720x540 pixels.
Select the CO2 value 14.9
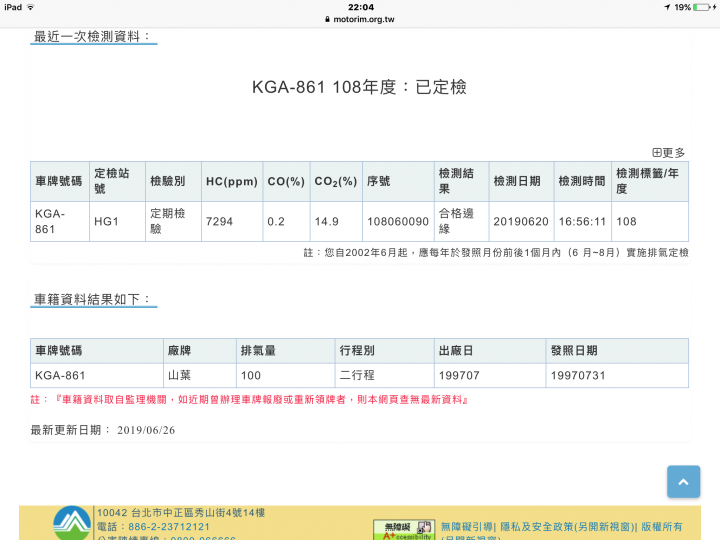click(x=336, y=221)
